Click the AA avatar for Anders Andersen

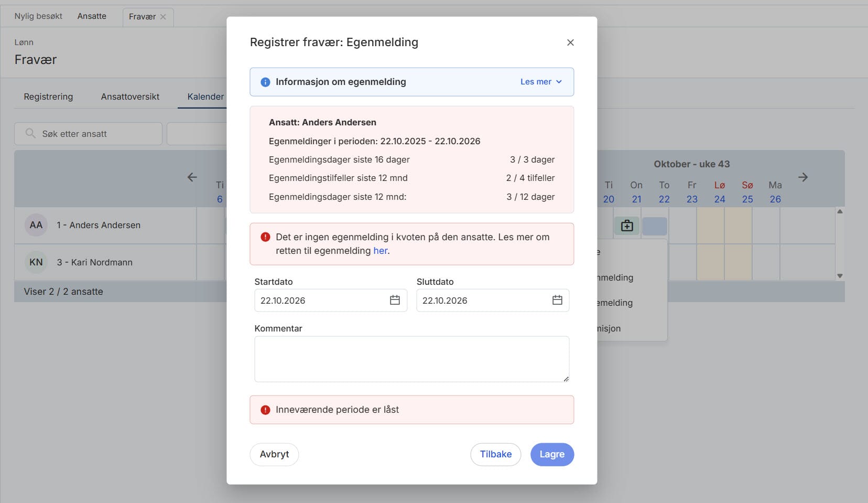[x=36, y=225]
